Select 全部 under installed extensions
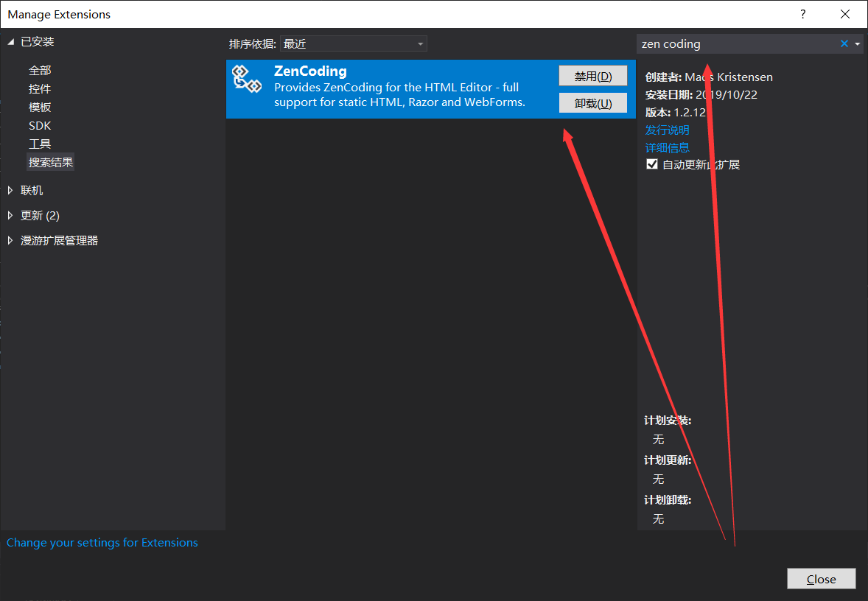Viewport: 868px width, 601px height. coord(40,70)
